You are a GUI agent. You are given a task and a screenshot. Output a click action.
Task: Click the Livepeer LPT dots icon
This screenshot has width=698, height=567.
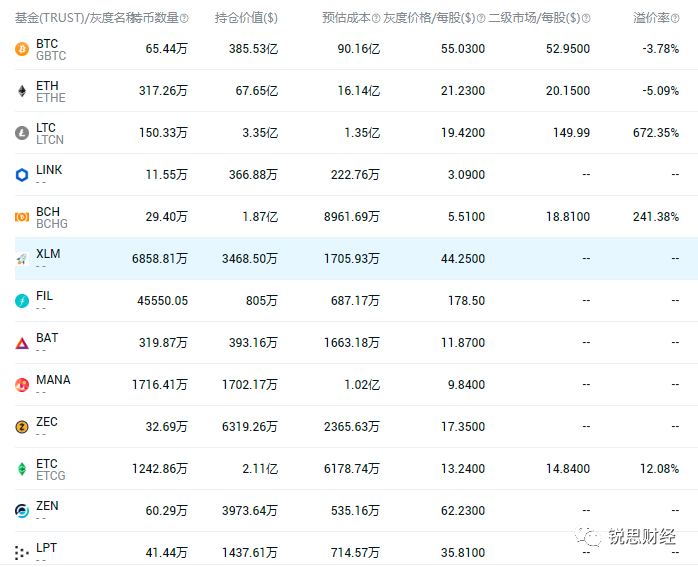pyautogui.click(x=21, y=553)
